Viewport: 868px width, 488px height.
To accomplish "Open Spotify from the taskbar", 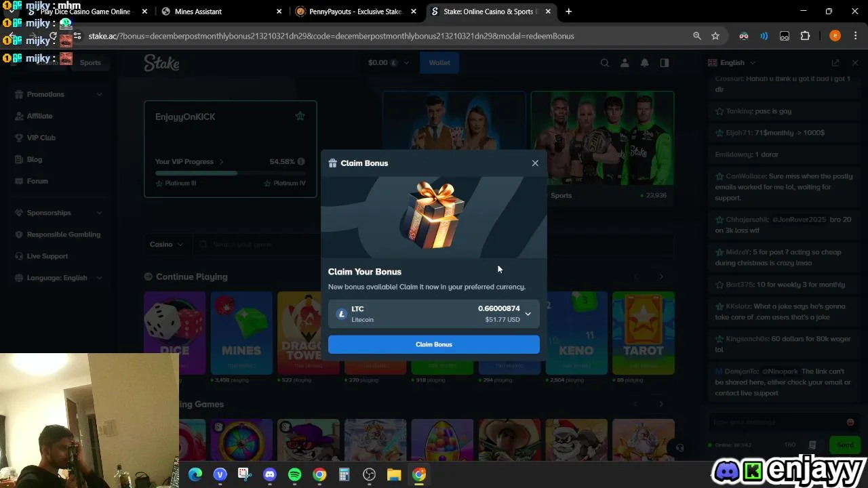I will [294, 474].
